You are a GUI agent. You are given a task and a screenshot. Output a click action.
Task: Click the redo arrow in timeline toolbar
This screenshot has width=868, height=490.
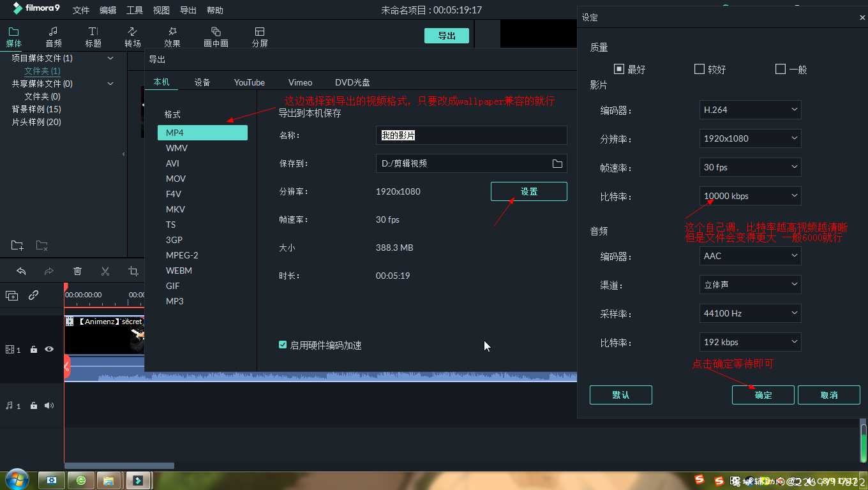[49, 271]
